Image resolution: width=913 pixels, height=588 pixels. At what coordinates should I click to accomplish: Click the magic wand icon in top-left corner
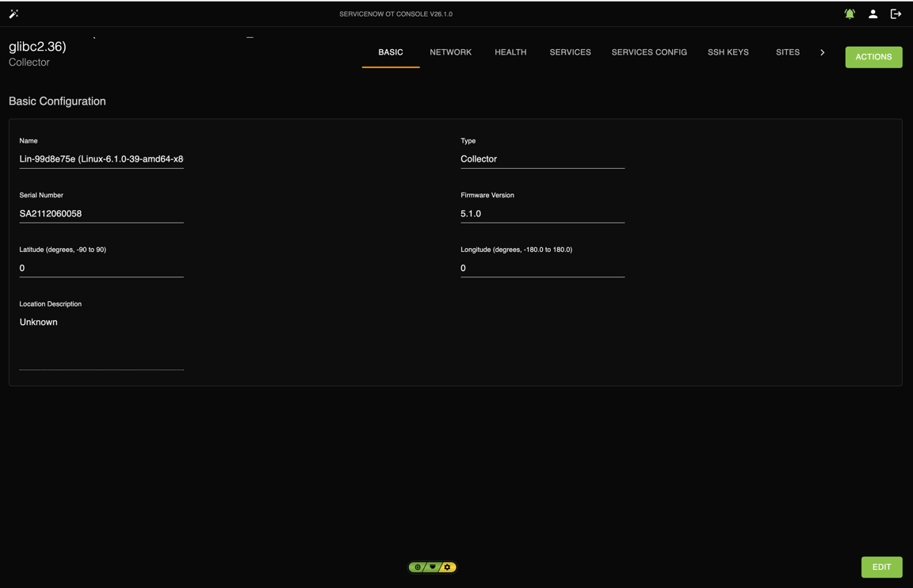point(14,14)
